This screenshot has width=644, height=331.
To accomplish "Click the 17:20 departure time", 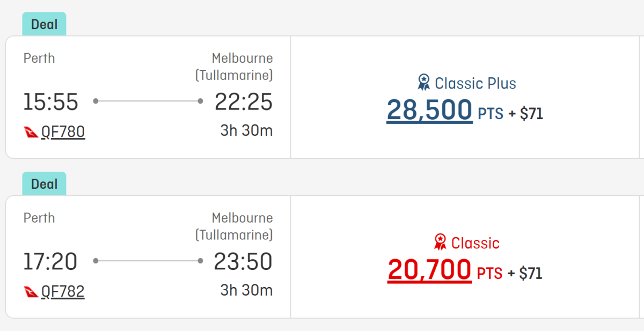I will [x=50, y=262].
